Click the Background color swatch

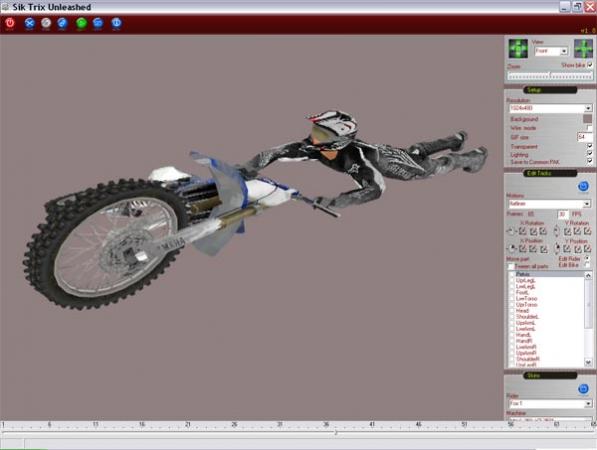587,119
